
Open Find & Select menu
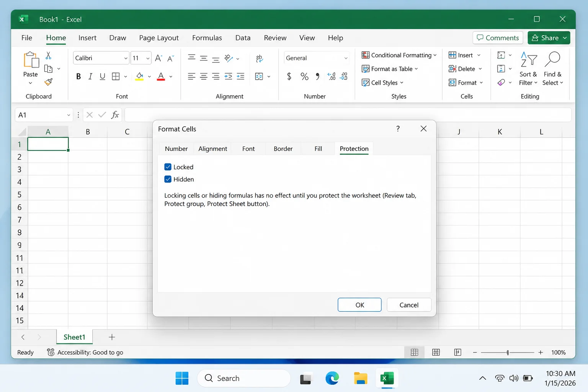552,69
